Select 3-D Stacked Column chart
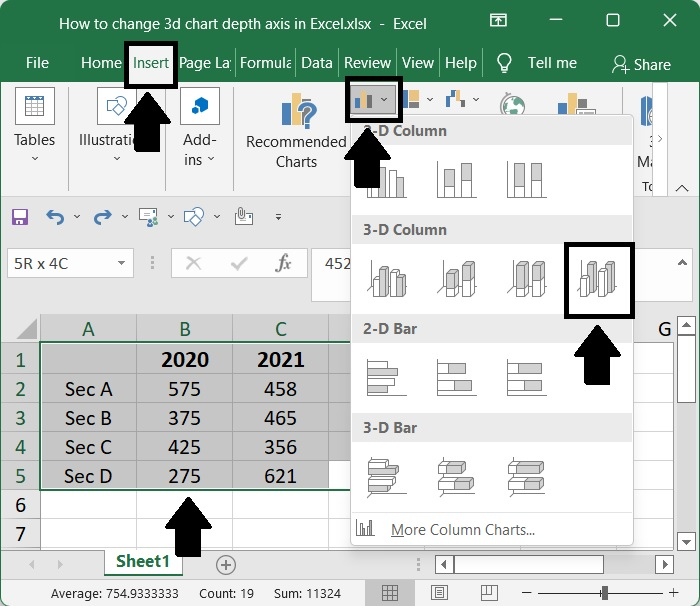This screenshot has height=606, width=700. pos(456,279)
